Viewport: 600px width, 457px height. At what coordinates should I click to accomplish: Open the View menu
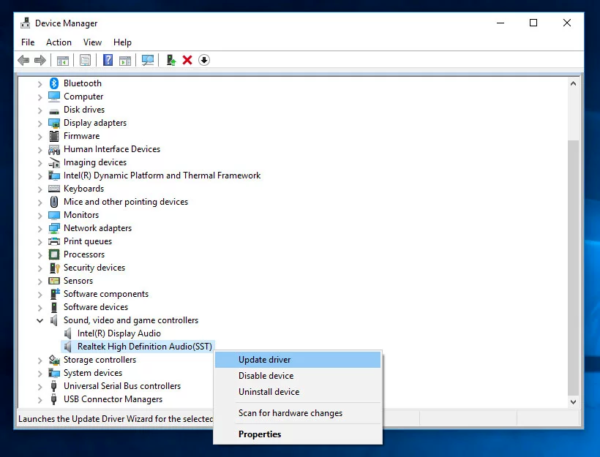tap(92, 42)
